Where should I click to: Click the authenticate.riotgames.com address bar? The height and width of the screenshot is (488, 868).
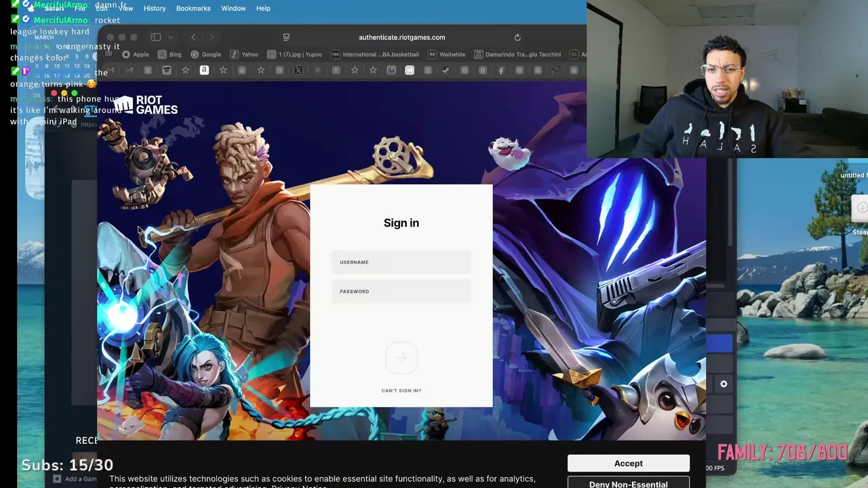401,37
